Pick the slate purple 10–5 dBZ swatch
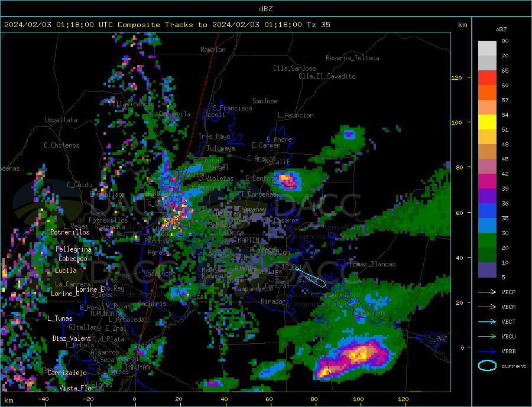This screenshot has width=532, height=407. (487, 270)
